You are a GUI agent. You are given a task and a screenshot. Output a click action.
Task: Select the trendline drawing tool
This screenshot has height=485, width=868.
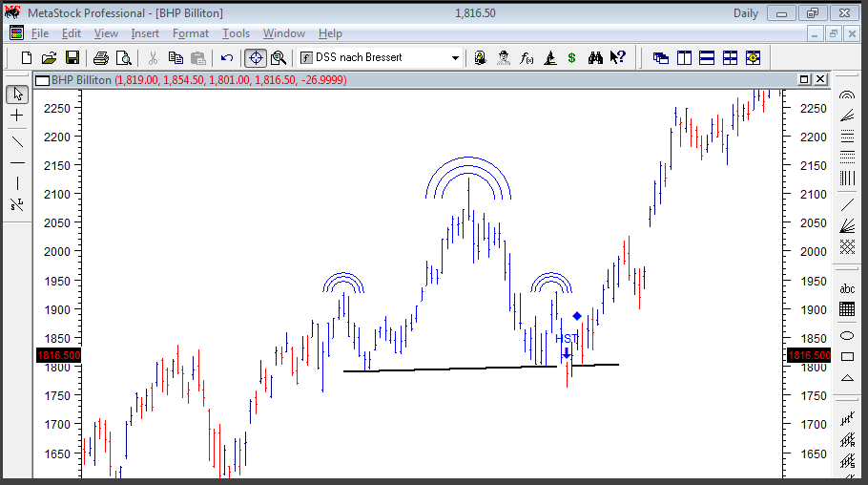17,140
